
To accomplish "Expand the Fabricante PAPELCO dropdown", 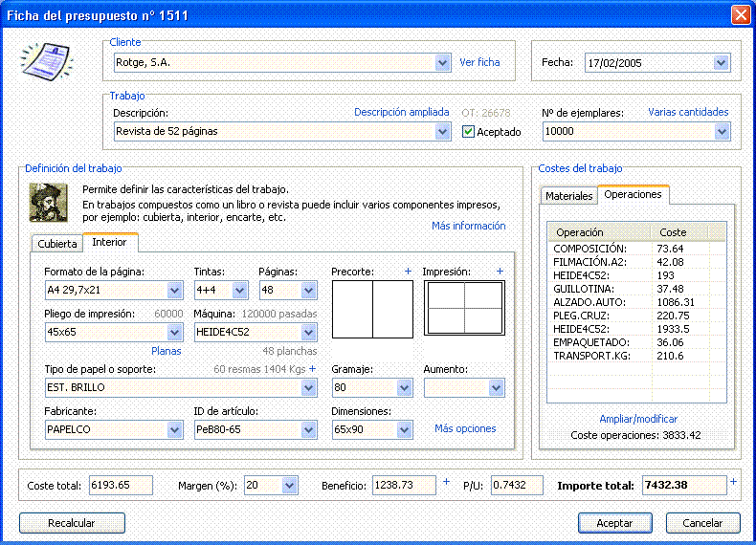I will (174, 430).
